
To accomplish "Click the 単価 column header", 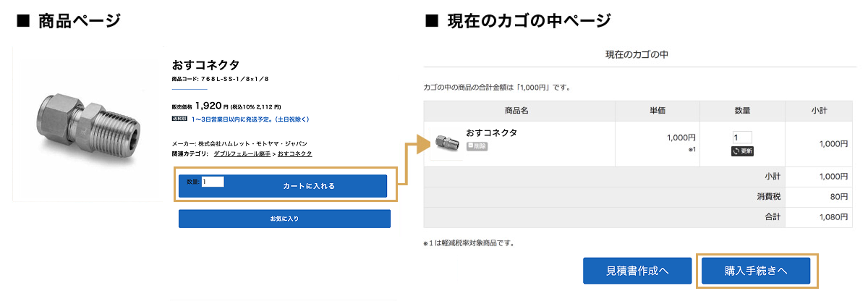I will 657,111.
